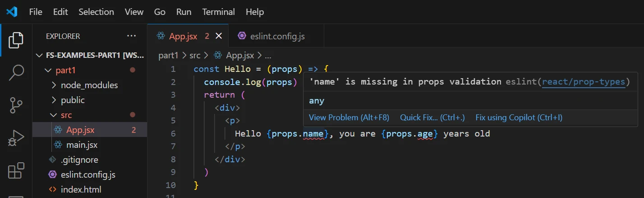Click the return keyword on line 3
644x198 pixels.
pos(219,95)
